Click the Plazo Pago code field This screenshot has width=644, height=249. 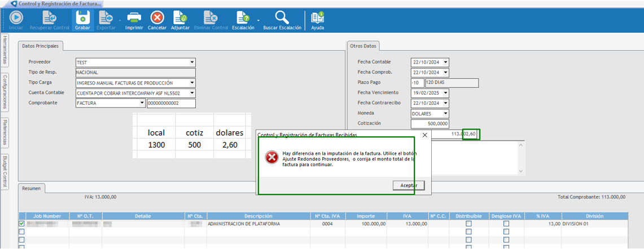(417, 83)
